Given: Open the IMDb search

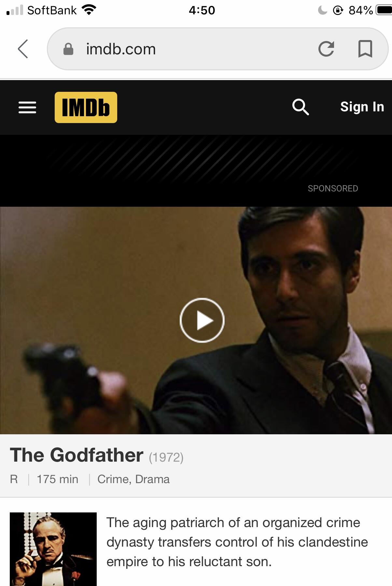Looking at the screenshot, I should [301, 107].
